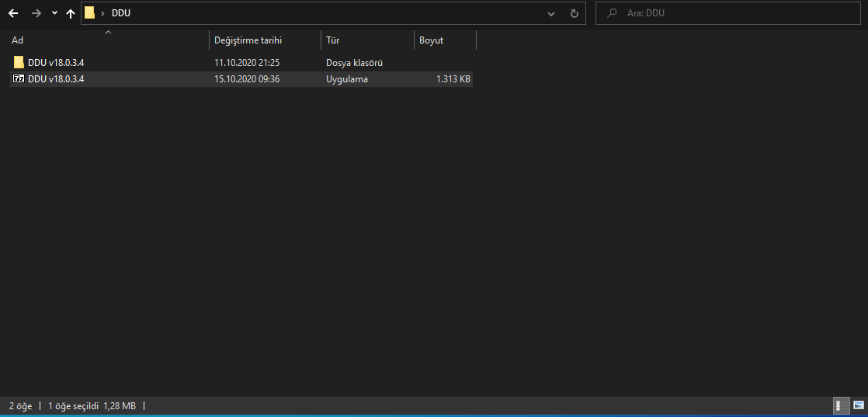The height and width of the screenshot is (417, 868).
Task: Select folder name DDU v18.0.3.4 with Dosya klasörü type
Action: [56, 63]
